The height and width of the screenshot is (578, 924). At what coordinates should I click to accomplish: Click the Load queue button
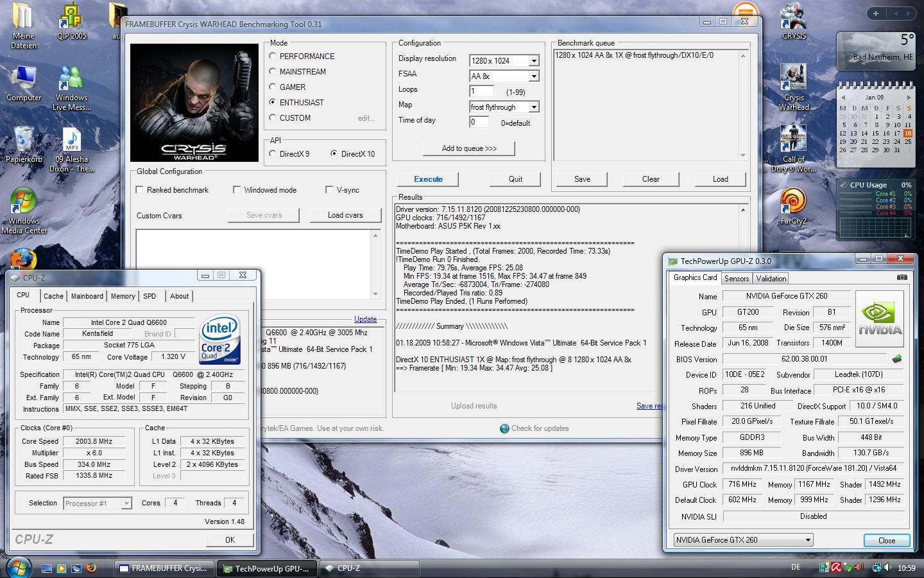click(720, 179)
